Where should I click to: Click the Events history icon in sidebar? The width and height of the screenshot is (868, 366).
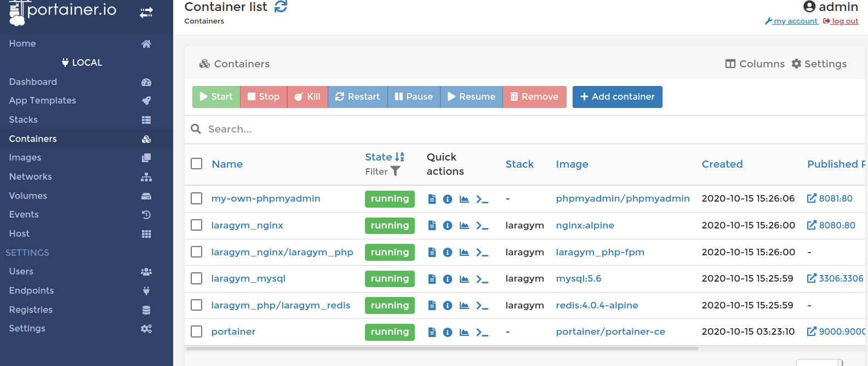click(x=146, y=215)
